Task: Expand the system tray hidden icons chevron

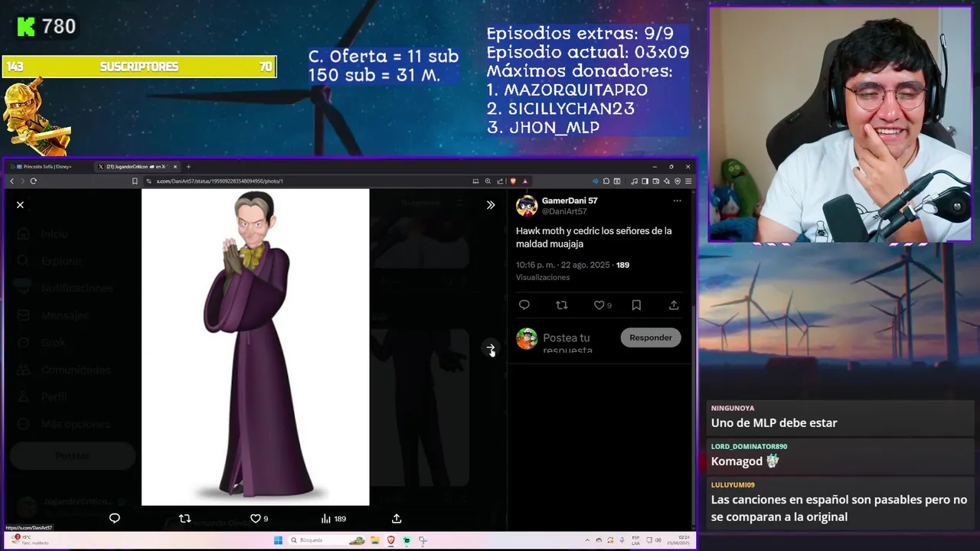Action: (586, 540)
